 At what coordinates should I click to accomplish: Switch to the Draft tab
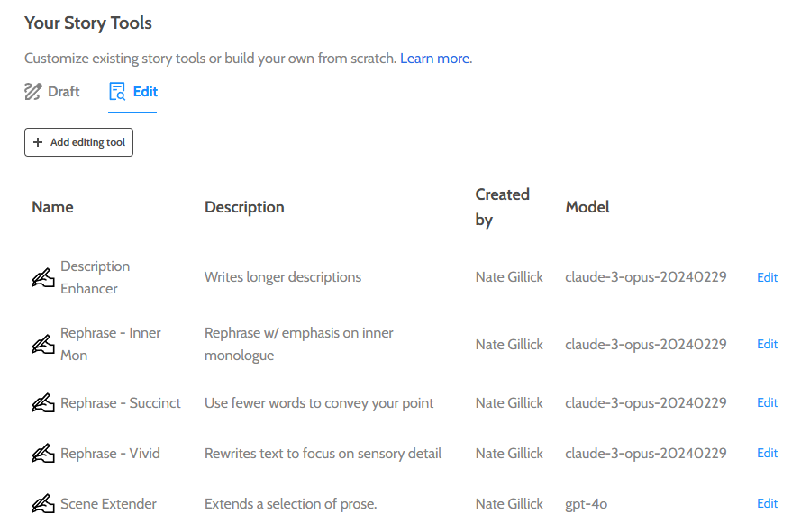coord(52,92)
